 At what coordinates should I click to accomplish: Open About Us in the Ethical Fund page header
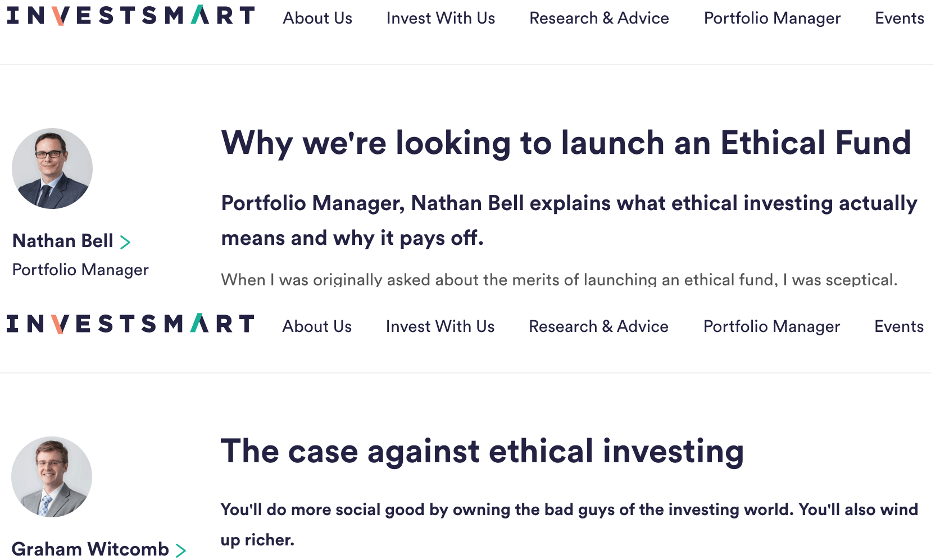[317, 18]
